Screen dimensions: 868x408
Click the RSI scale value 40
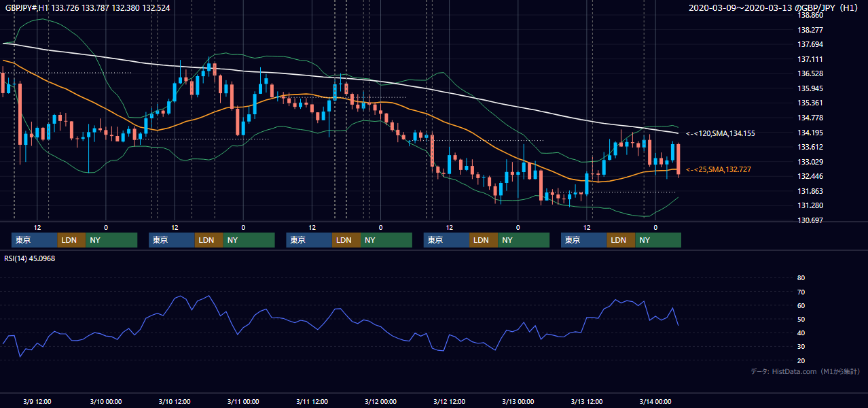801,333
